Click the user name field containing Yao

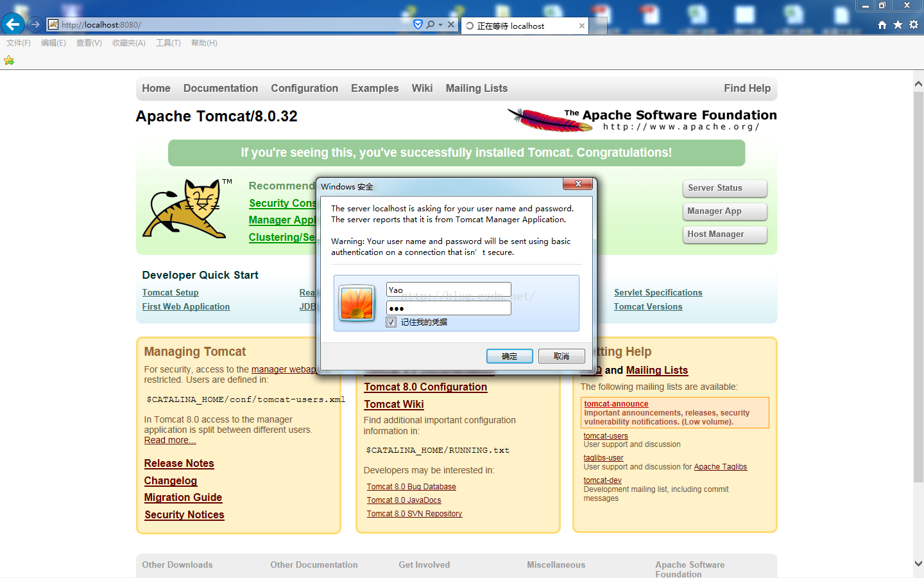point(449,290)
